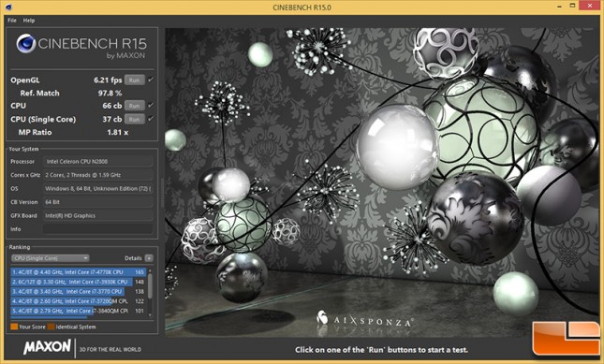Close the Cinebench window
This screenshot has width=604, height=364.
[x=589, y=6]
